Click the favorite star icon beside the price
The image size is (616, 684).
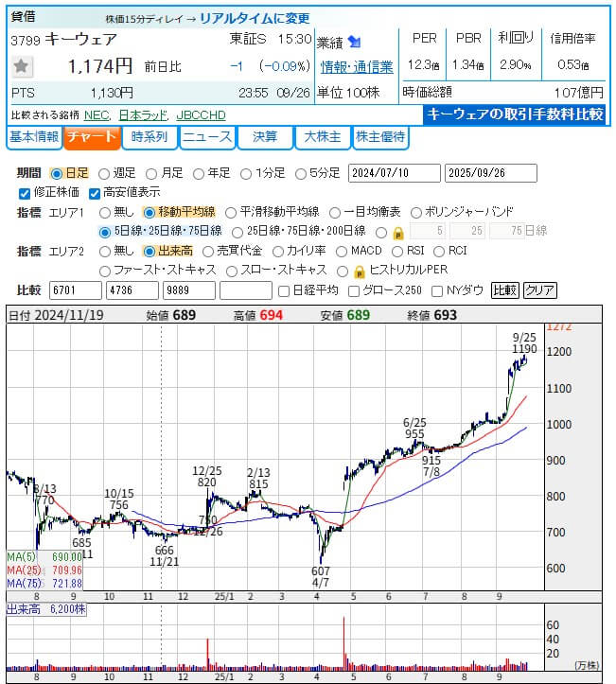(x=23, y=67)
